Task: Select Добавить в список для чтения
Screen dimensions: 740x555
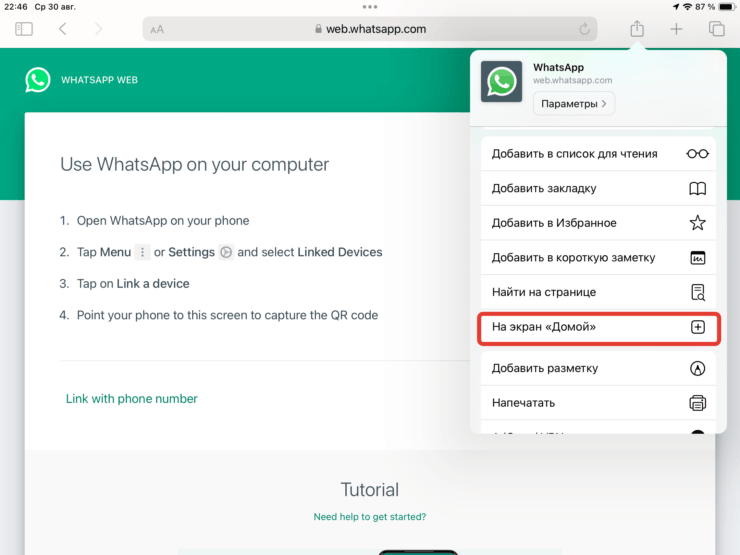Action: 598,154
